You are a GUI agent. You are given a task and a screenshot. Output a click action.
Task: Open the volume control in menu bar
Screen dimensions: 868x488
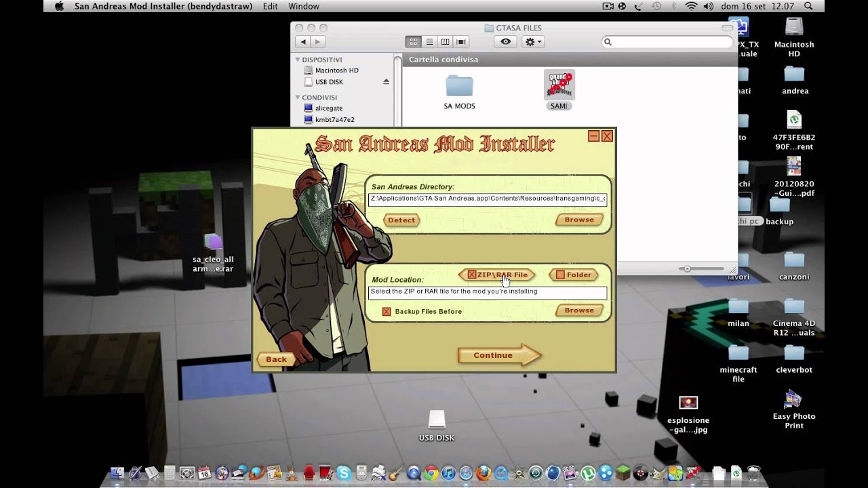click(708, 6)
